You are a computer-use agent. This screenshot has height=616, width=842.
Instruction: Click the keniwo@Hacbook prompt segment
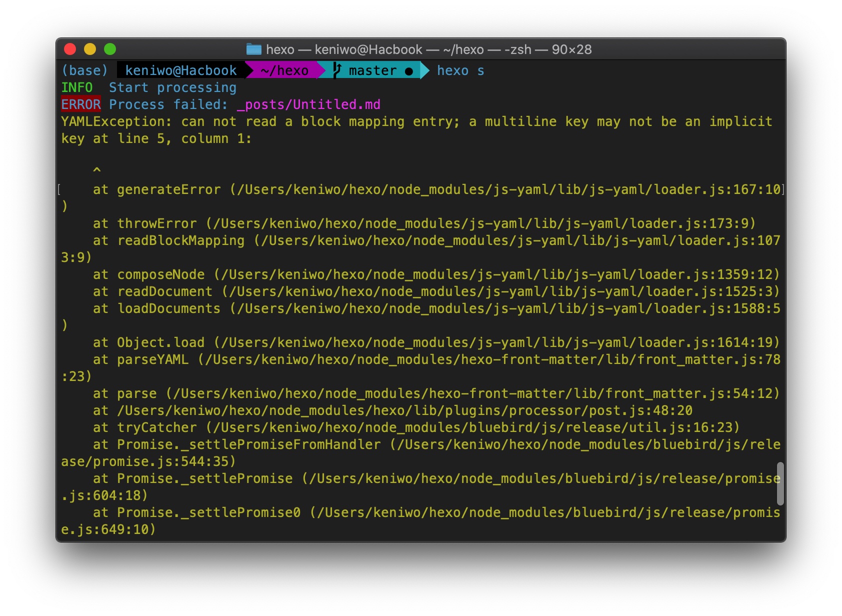coord(181,70)
